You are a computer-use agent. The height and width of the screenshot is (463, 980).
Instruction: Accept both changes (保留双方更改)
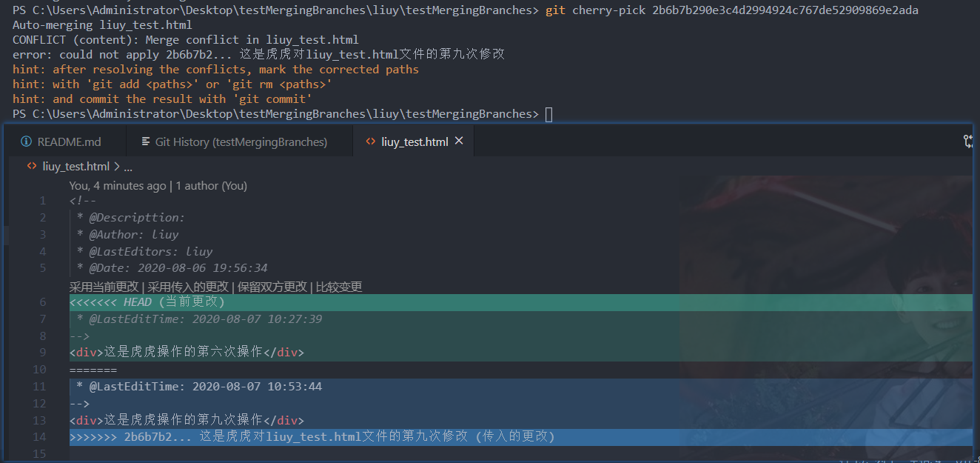click(x=272, y=287)
